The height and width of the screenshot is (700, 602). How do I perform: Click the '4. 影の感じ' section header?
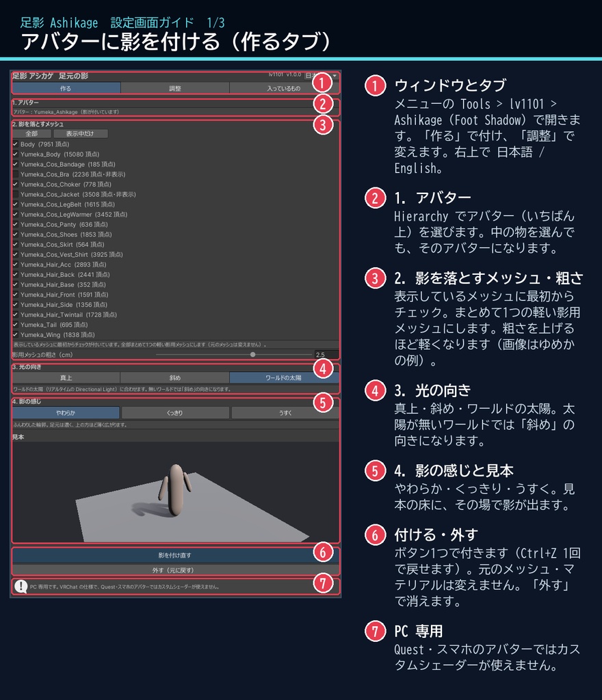pos(27,401)
